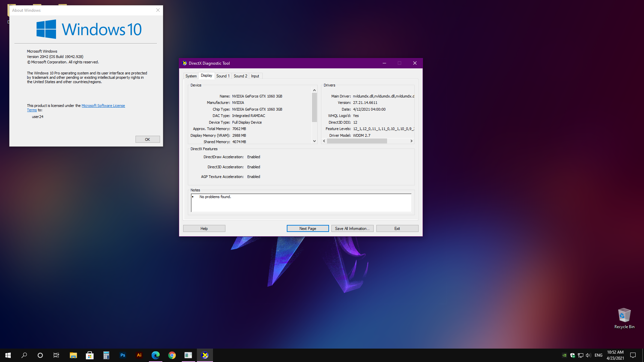This screenshot has width=644, height=362.
Task: Open the Recycle Bin desktop icon
Action: tap(624, 318)
